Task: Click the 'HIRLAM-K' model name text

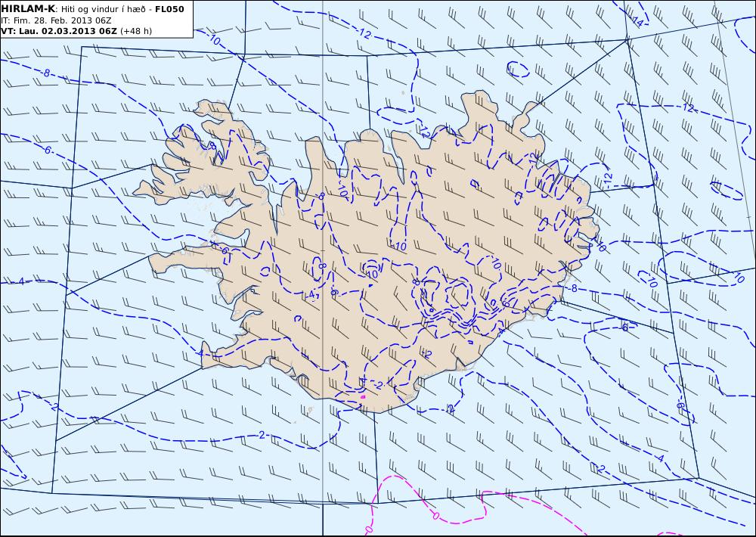Action: 29,8
